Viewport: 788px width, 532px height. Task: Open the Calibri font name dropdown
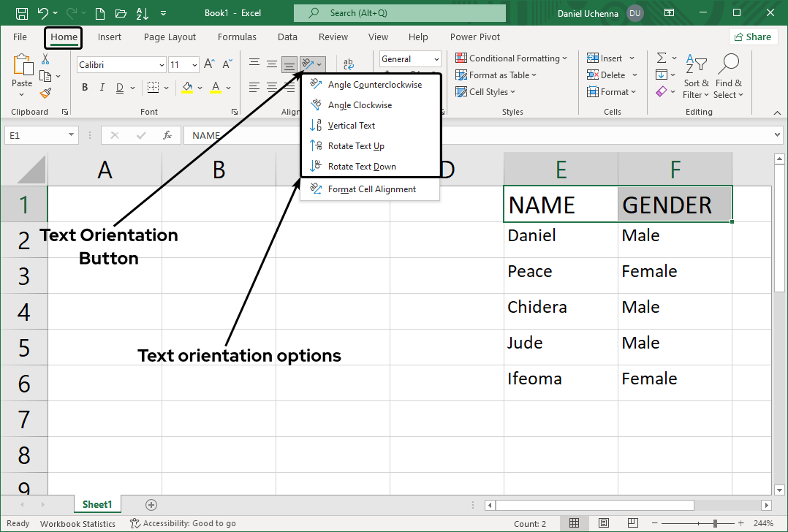point(162,65)
